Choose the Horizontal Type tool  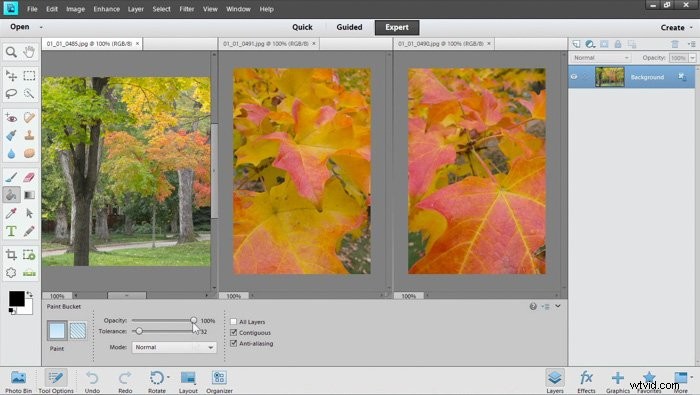[11, 231]
